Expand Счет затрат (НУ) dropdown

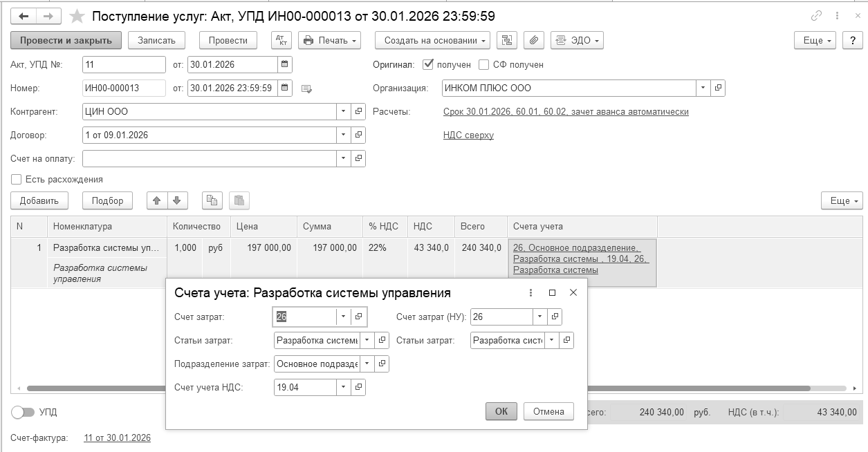pos(540,317)
